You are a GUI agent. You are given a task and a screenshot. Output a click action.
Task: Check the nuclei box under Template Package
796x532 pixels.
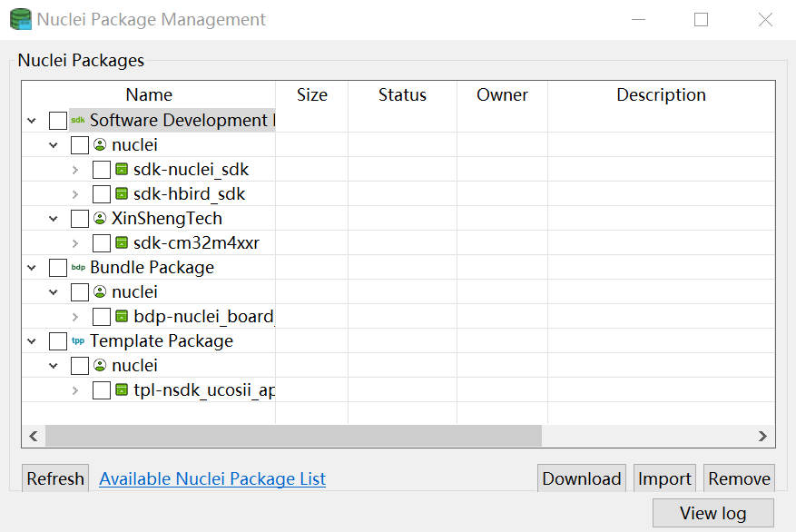tap(80, 366)
